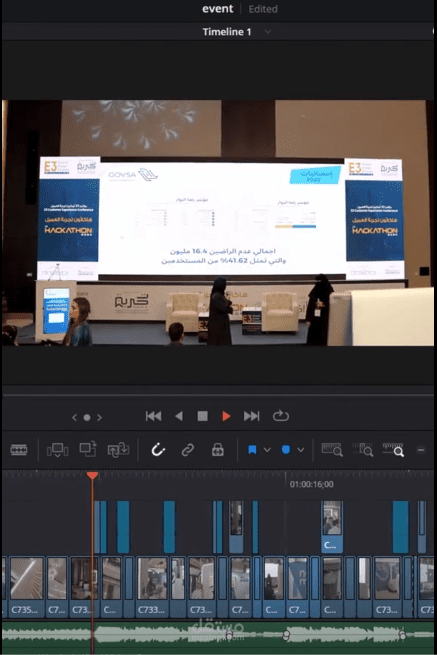Click the project title 'event'
This screenshot has height=655, width=437.
[x=218, y=9]
